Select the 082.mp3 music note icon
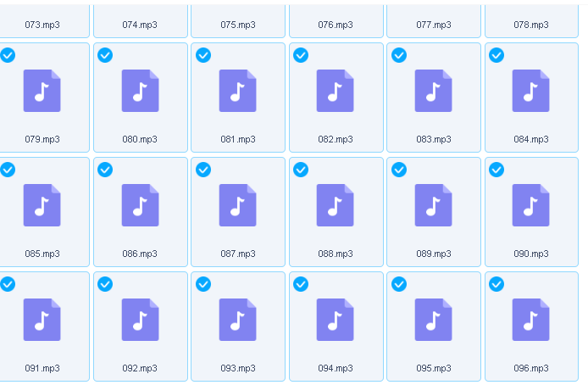This screenshot has height=385, width=588. 336,91
